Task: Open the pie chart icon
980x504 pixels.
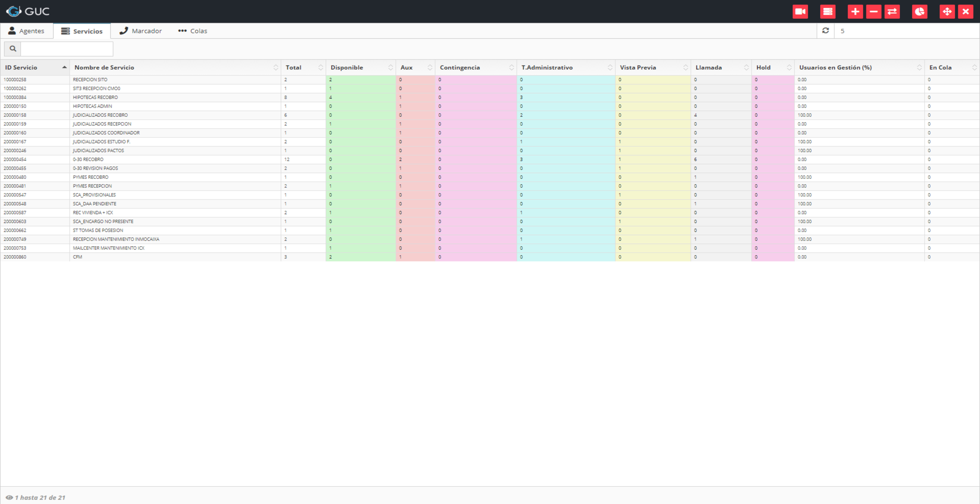Action: click(x=919, y=11)
